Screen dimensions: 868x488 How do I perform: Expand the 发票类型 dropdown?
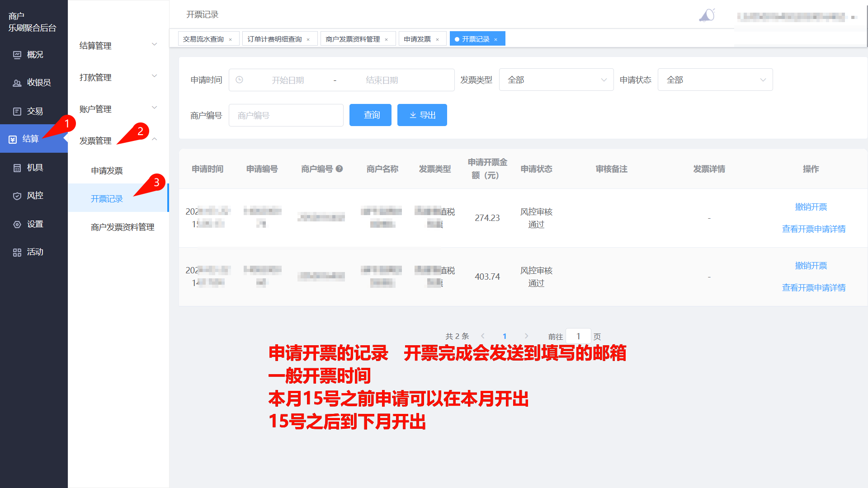(556, 80)
